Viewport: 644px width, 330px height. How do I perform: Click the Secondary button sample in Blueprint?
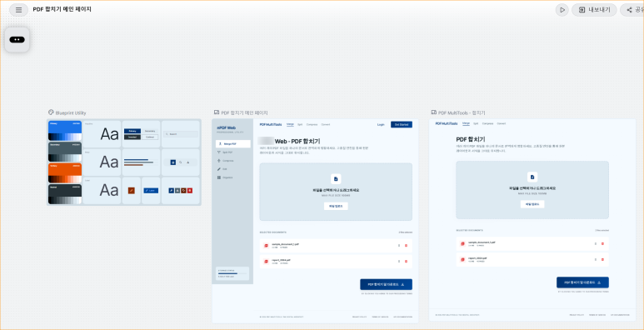[150, 131]
